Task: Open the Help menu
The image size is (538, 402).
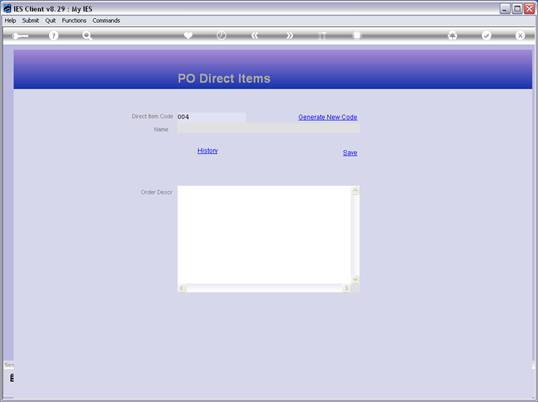Action: pyautogui.click(x=10, y=21)
